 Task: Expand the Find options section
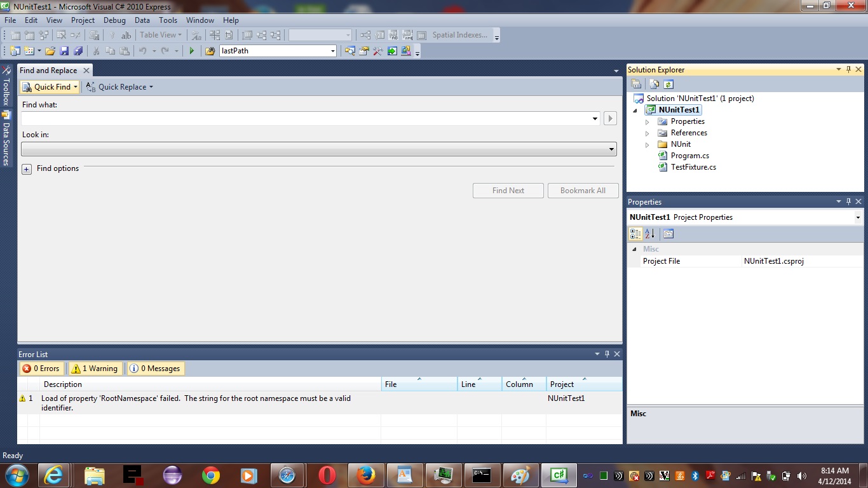[27, 169]
